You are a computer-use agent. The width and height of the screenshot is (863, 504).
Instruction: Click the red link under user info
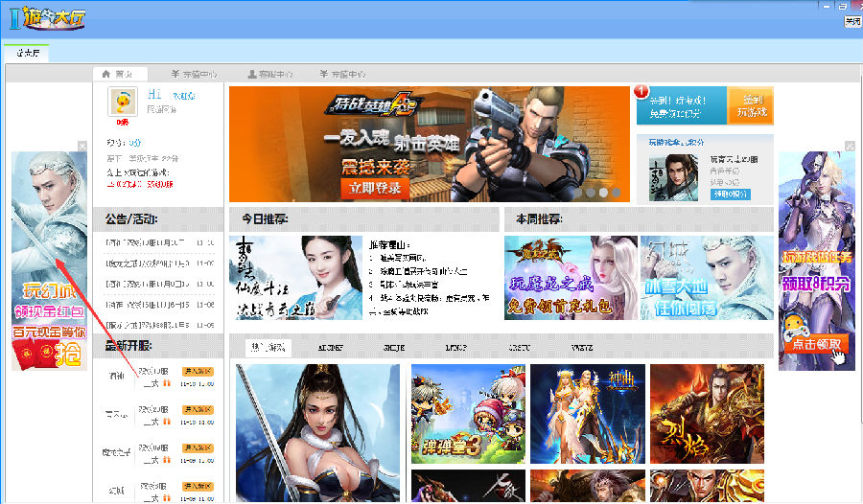(x=140, y=184)
